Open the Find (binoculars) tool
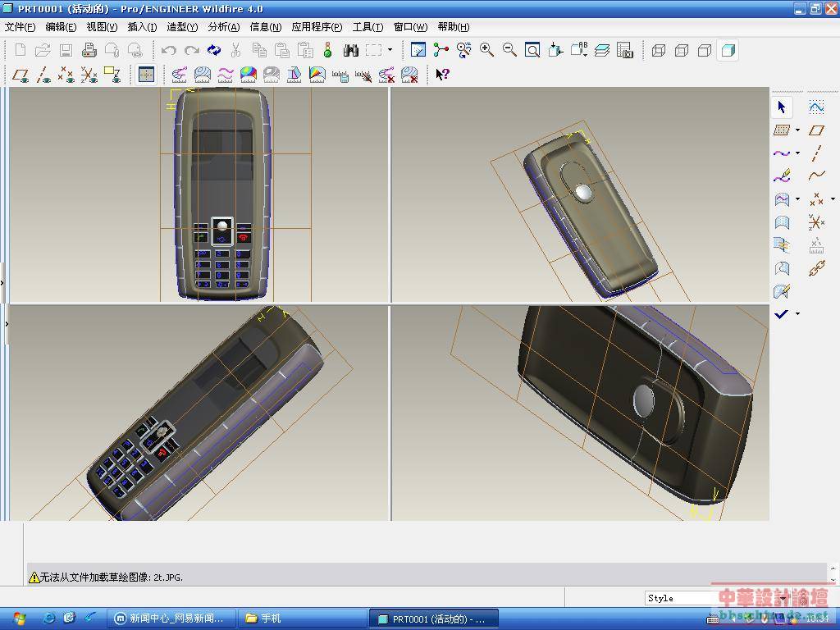The width and height of the screenshot is (840, 630). tap(351, 50)
